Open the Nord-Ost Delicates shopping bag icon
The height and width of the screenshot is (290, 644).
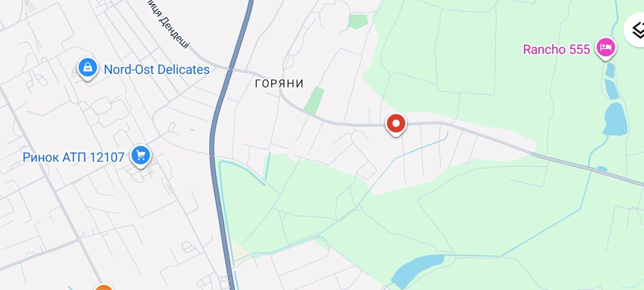tap(87, 68)
